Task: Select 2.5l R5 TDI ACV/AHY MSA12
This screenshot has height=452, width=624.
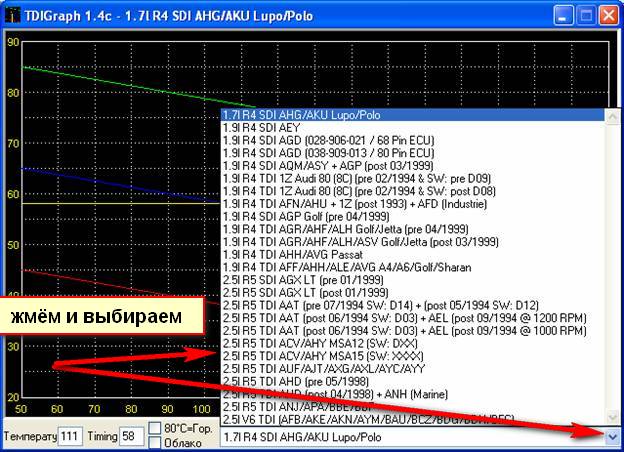Action: click(x=412, y=343)
